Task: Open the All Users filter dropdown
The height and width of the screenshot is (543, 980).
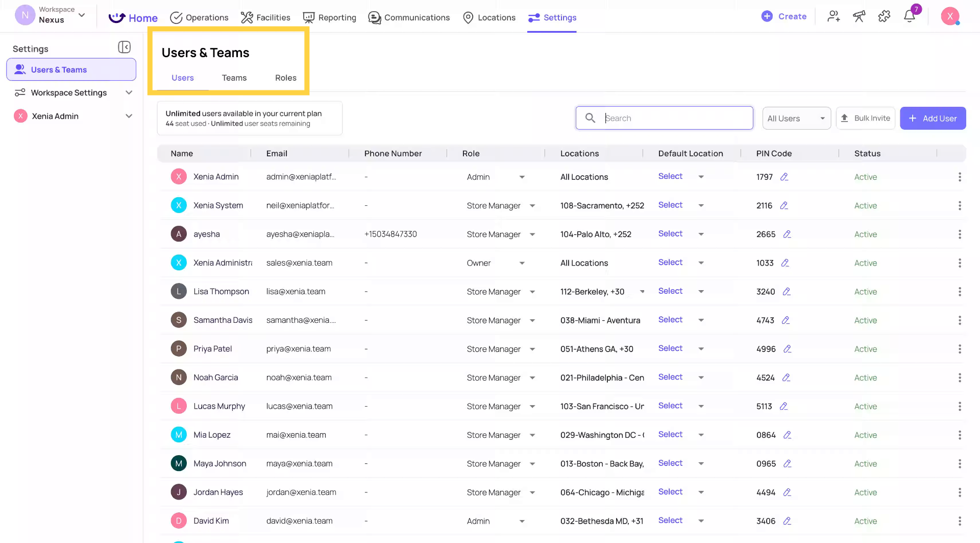Action: 796,118
